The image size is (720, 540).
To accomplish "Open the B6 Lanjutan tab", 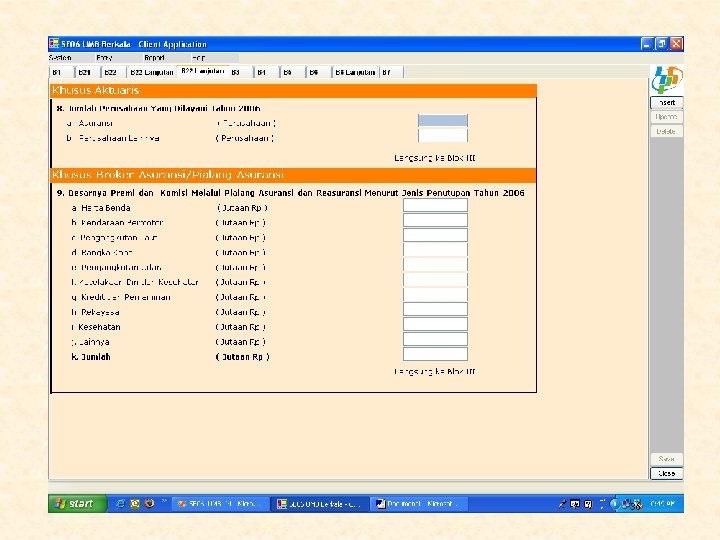I will coord(355,72).
